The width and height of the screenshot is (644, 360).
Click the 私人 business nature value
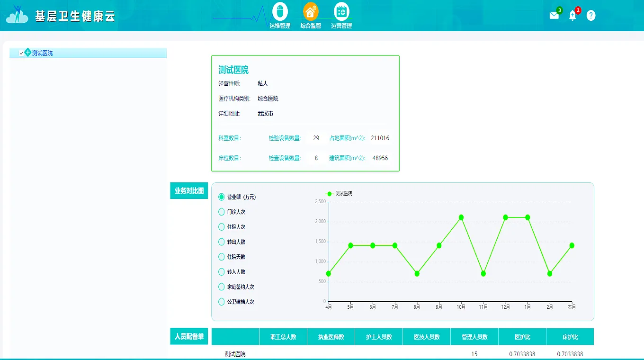263,83
